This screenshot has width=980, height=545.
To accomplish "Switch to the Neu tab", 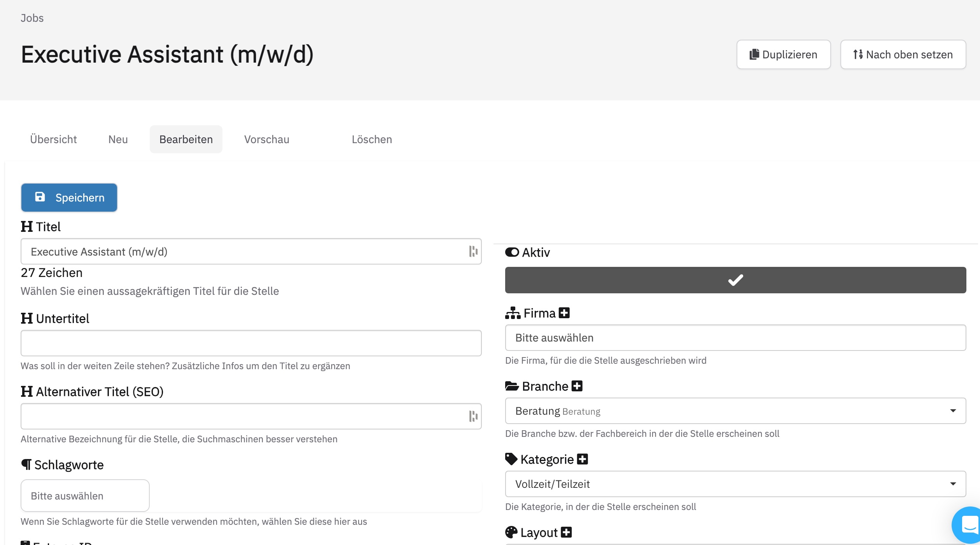I will pos(118,139).
